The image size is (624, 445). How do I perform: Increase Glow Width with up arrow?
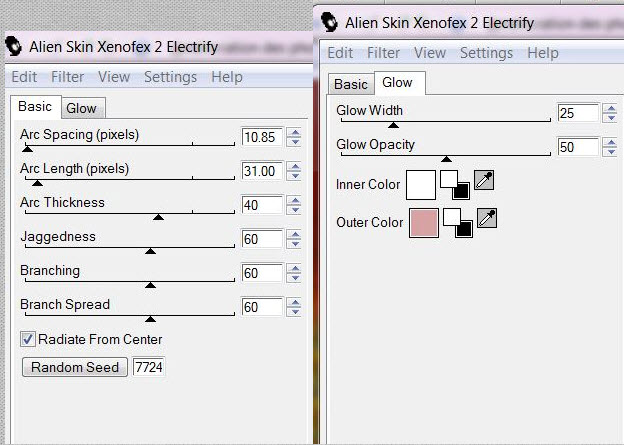click(x=610, y=108)
